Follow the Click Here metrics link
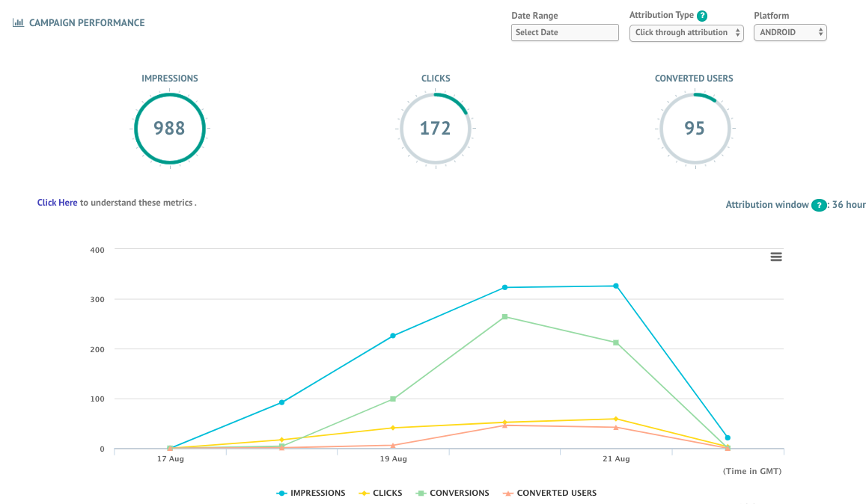Screen dimensions: 866x504 (x=57, y=203)
